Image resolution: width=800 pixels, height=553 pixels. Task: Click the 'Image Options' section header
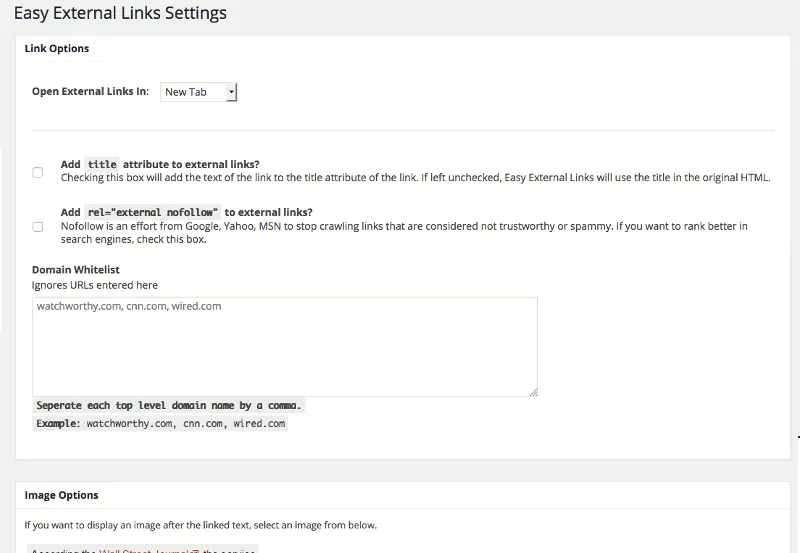point(61,495)
